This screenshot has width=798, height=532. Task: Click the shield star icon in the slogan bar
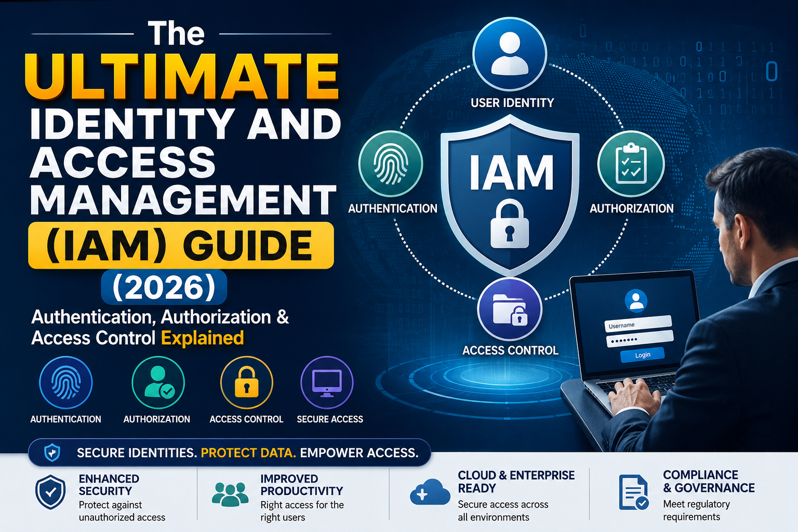(52, 453)
